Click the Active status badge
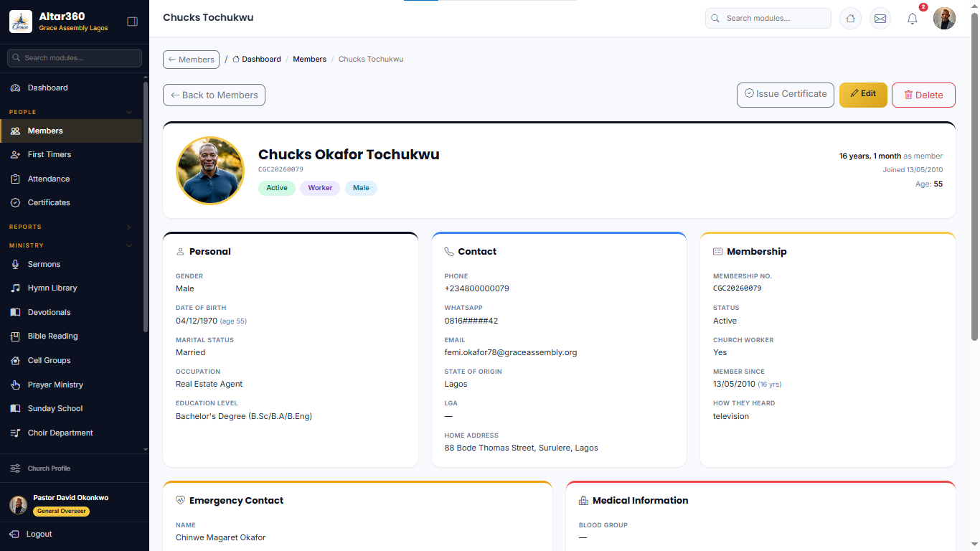The image size is (980, 551). pyautogui.click(x=277, y=188)
